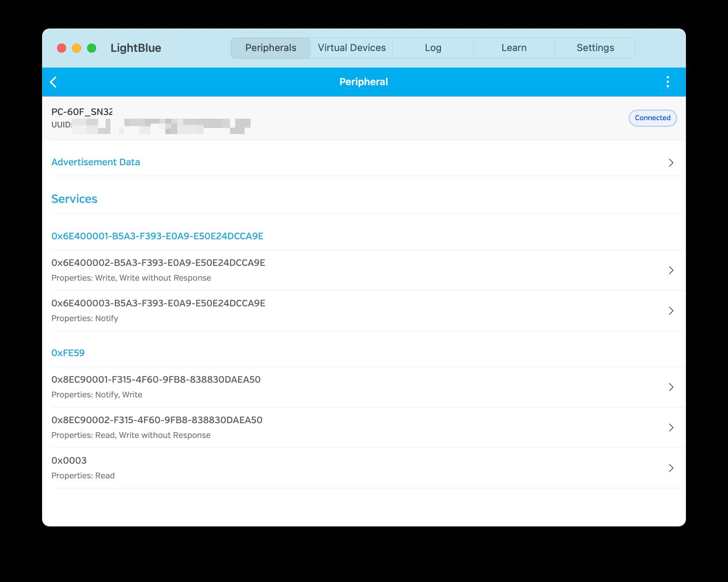This screenshot has height=582, width=728.
Task: Open characteristic 0x6E400003 Notify chevron
Action: pyautogui.click(x=671, y=311)
